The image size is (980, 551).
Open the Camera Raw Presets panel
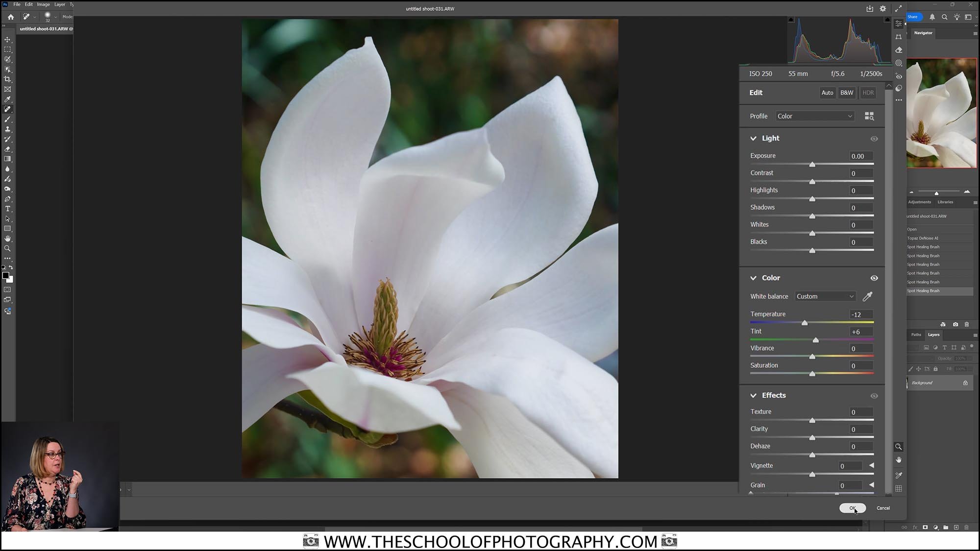click(x=899, y=88)
